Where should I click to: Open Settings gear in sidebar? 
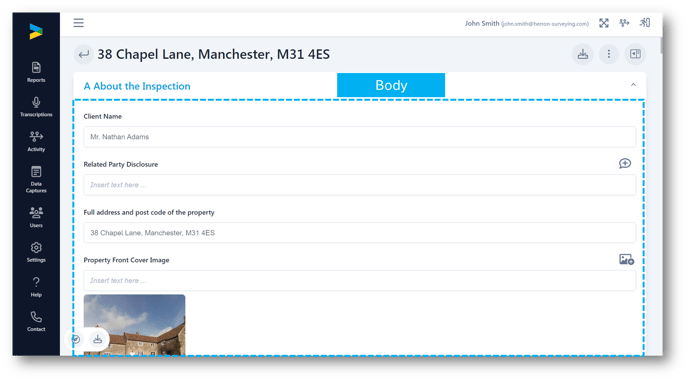(36, 252)
